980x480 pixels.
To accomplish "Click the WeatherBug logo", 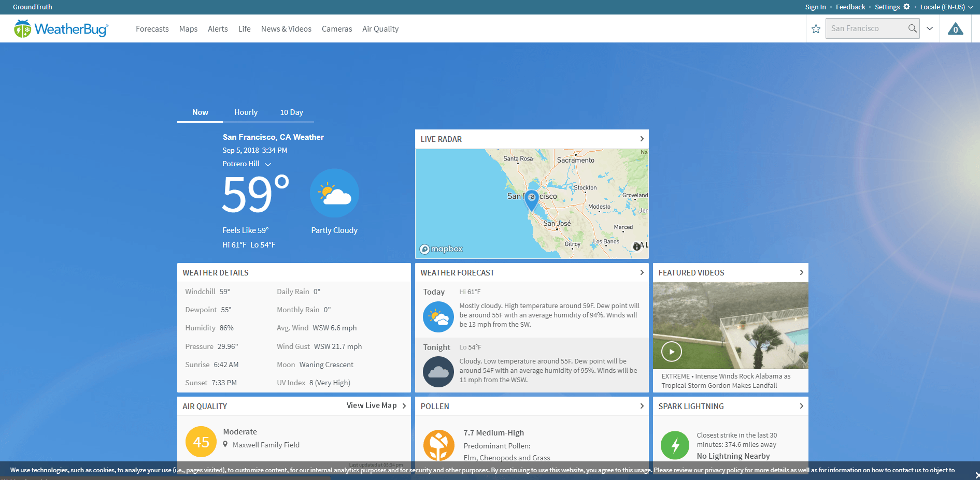I will click(x=61, y=29).
